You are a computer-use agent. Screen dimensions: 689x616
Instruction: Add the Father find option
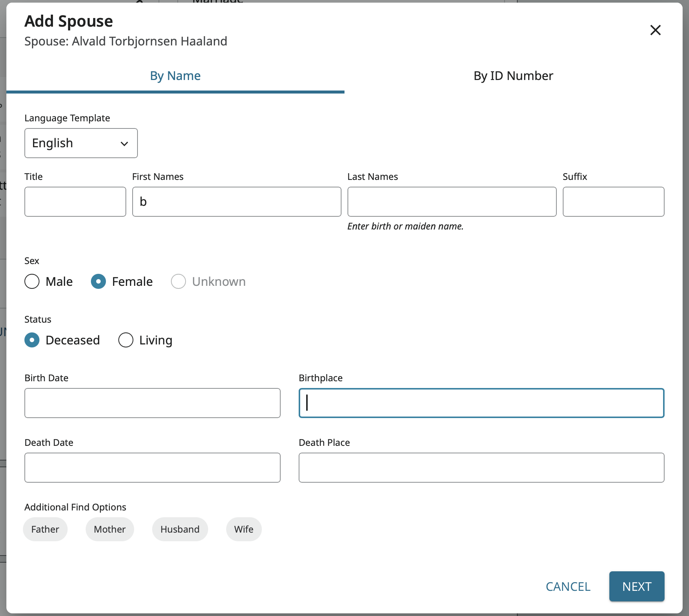click(45, 529)
